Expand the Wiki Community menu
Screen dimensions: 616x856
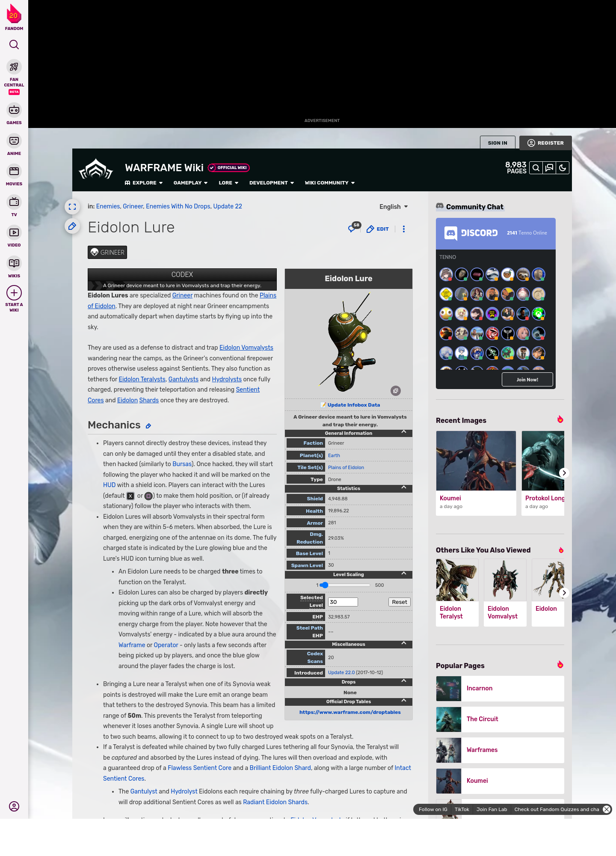click(x=330, y=183)
